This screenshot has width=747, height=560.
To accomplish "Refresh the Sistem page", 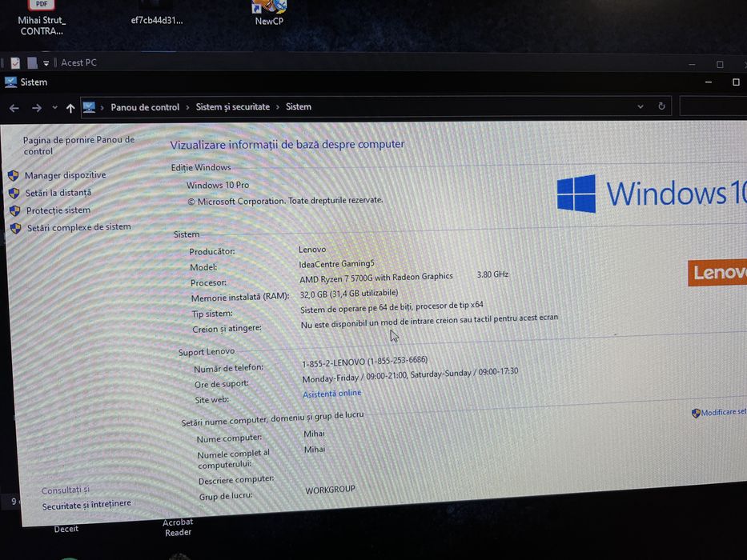I will click(x=661, y=106).
